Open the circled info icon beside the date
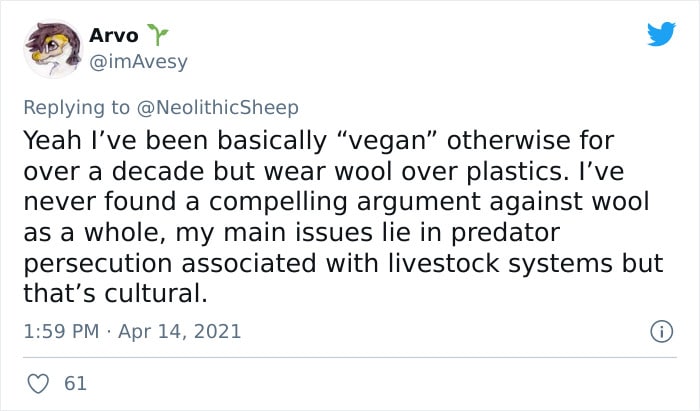The width and height of the screenshot is (700, 411). [x=661, y=332]
